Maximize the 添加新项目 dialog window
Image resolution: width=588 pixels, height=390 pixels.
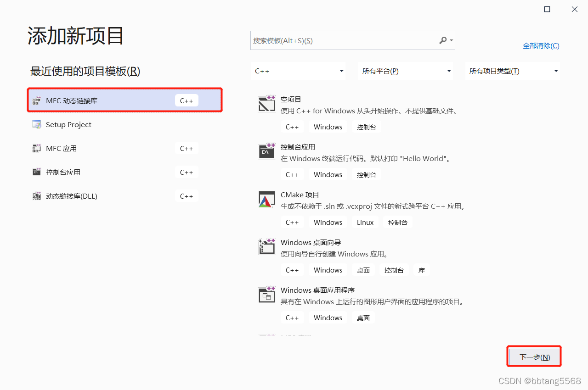point(547,9)
